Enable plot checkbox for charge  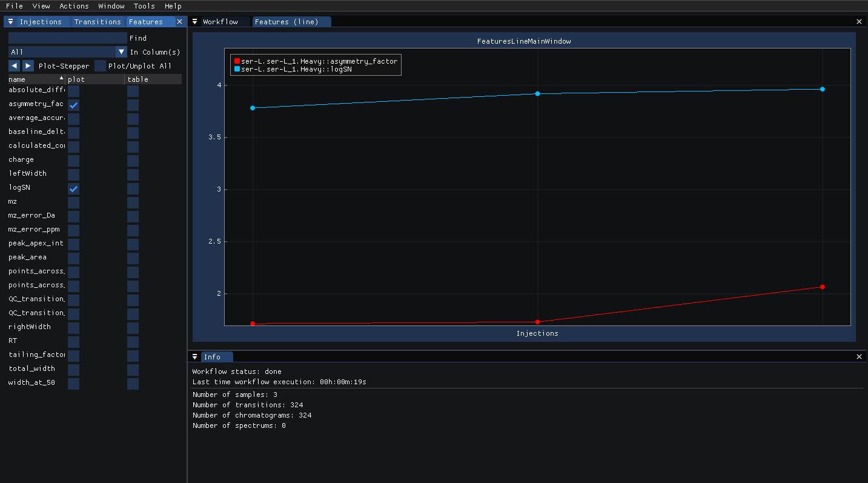pos(73,161)
